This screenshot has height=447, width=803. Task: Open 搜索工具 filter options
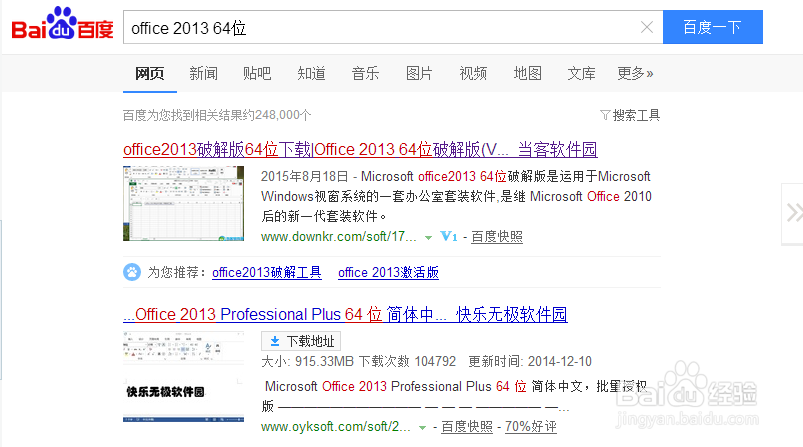(x=630, y=115)
